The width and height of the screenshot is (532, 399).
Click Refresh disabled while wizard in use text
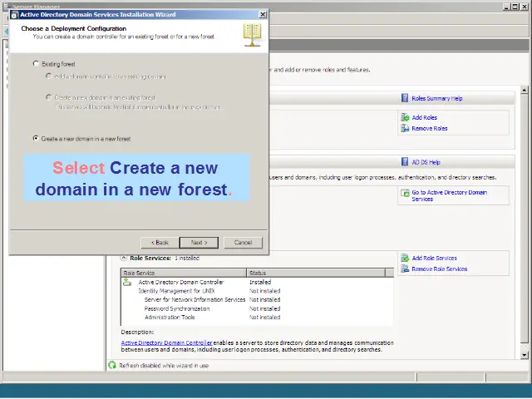[x=164, y=366]
